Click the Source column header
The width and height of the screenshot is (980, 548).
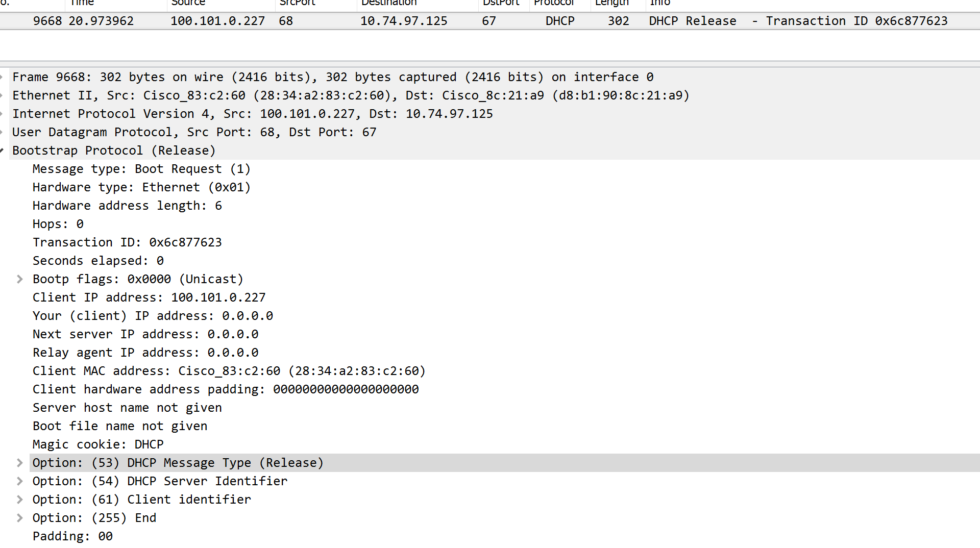click(x=188, y=3)
